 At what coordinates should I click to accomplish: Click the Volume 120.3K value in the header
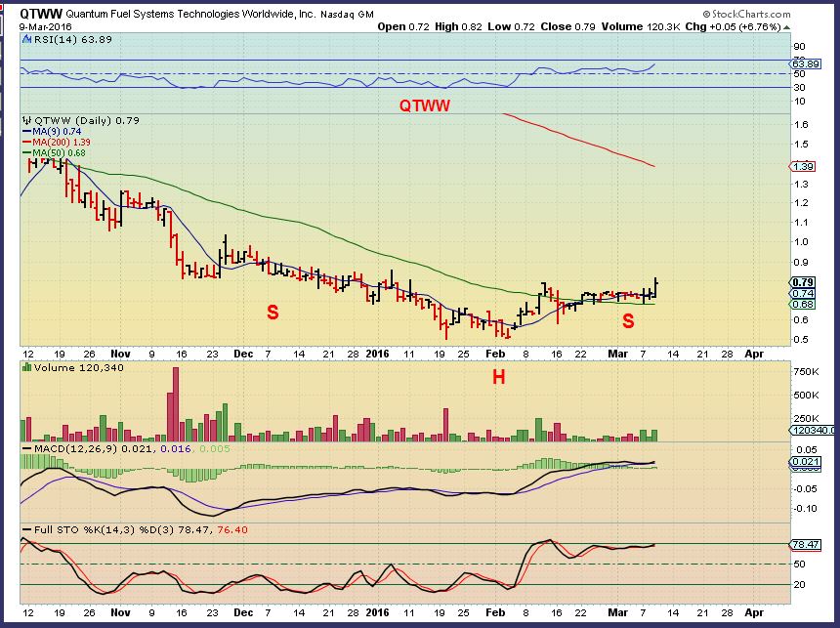click(x=641, y=26)
